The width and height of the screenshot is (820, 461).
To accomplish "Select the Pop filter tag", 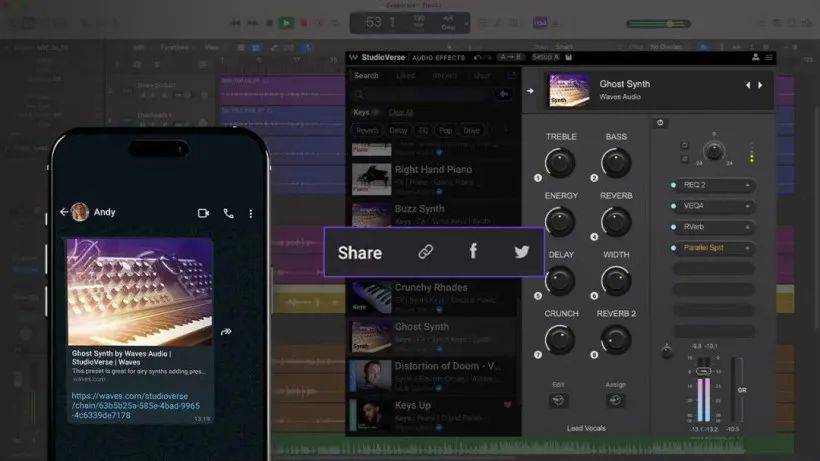I will pyautogui.click(x=446, y=131).
